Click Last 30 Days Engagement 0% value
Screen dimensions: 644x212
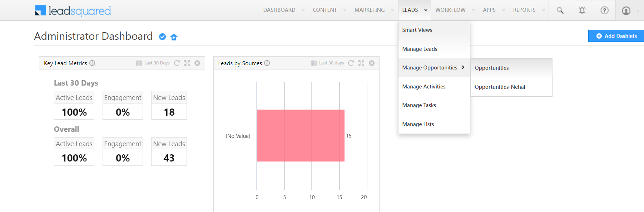click(x=123, y=112)
